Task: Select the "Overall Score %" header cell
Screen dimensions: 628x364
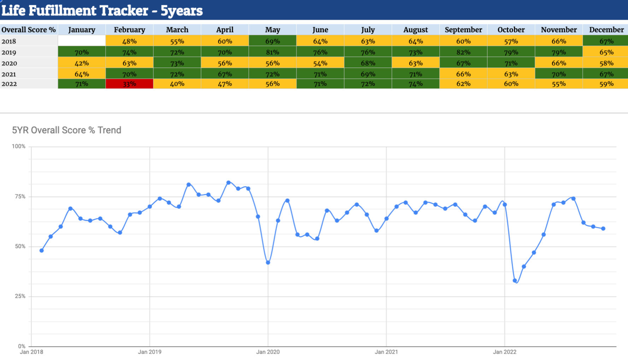Action: pos(29,30)
